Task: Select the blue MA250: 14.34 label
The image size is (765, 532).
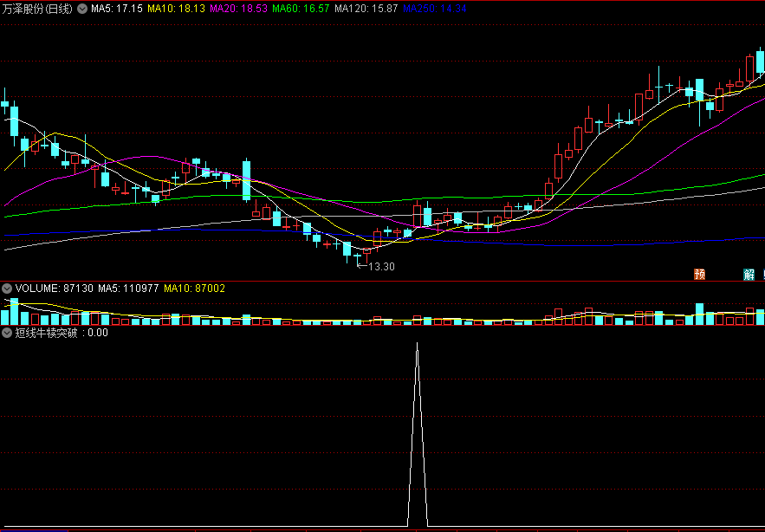Action: pos(435,9)
